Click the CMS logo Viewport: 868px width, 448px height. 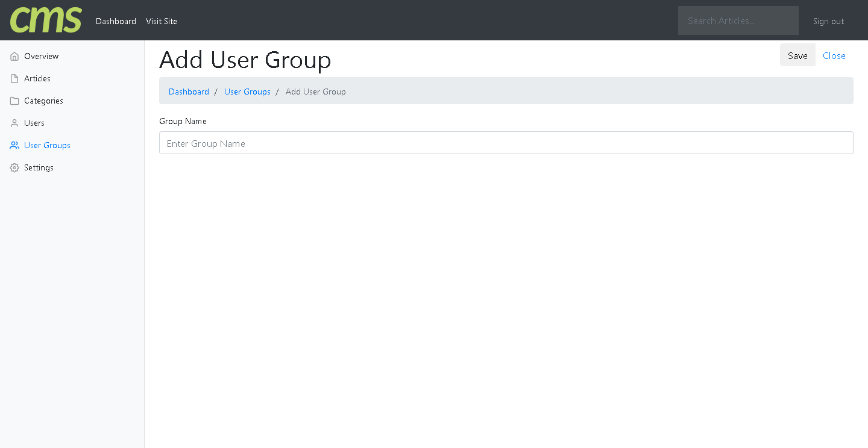46,20
